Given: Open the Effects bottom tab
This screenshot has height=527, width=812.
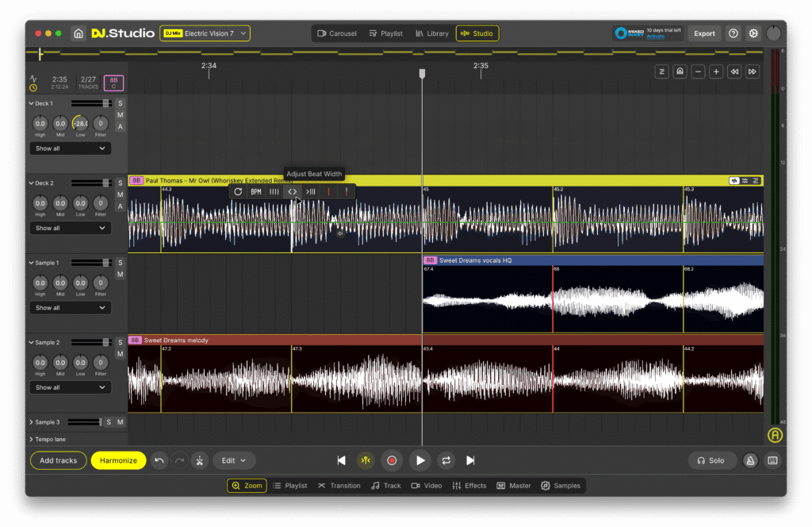Looking at the screenshot, I should coord(469,486).
